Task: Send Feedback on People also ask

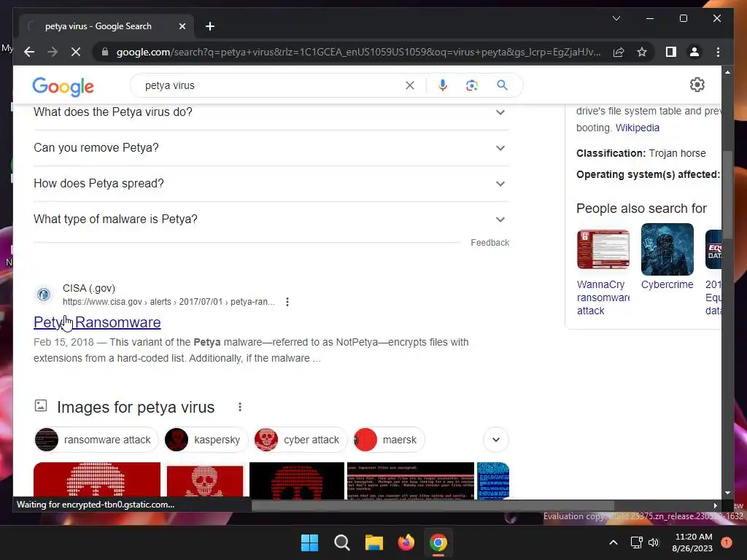Action: click(489, 243)
